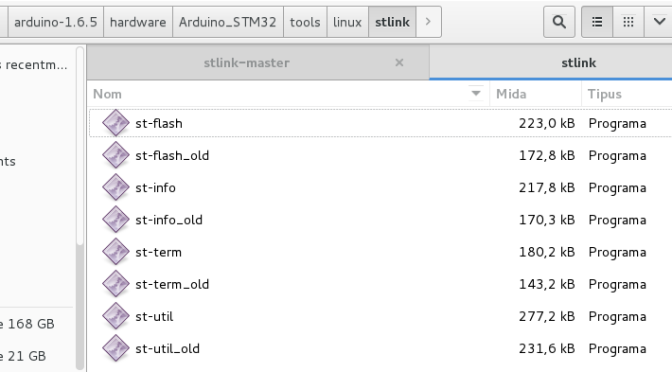This screenshot has height=372, width=672.
Task: Select the st-util file name
Action: coord(154,316)
